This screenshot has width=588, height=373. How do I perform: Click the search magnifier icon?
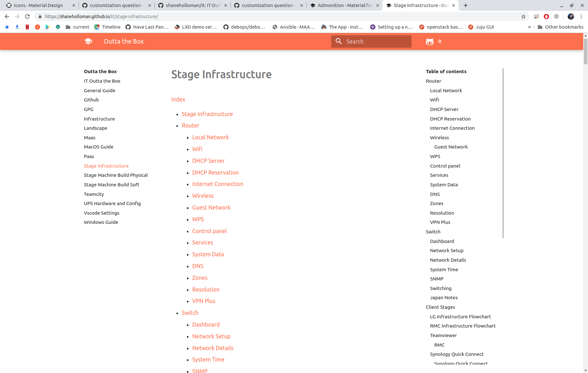click(x=338, y=41)
